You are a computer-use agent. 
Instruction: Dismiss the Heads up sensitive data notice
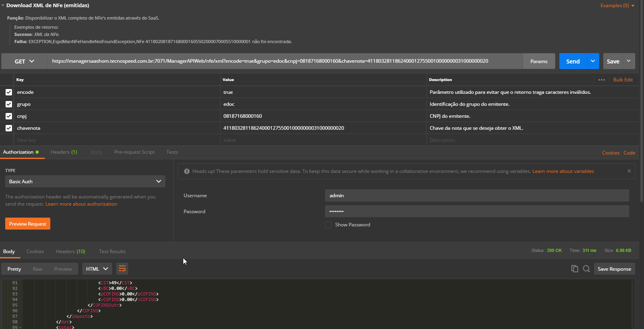[629, 171]
